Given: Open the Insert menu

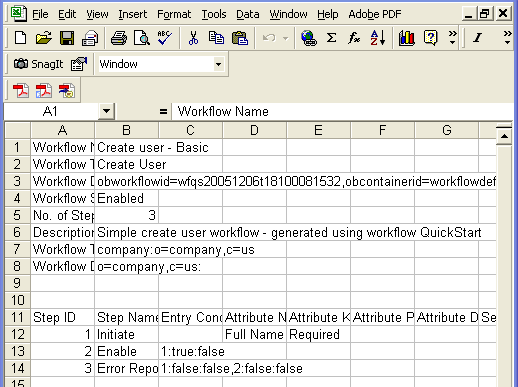Looking at the screenshot, I should point(133,14).
